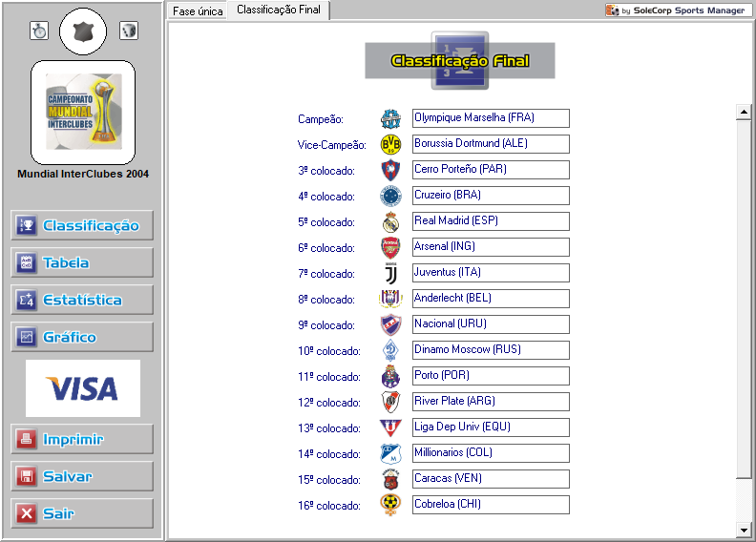The image size is (756, 542).
Task: Click the Liga Dep Univ crest
Action: pos(390,428)
